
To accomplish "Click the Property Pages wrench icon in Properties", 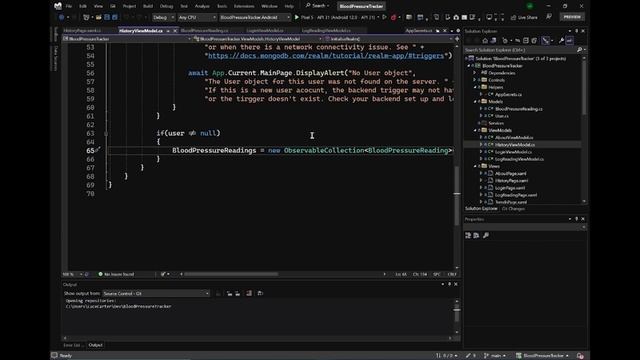I will click(486, 236).
